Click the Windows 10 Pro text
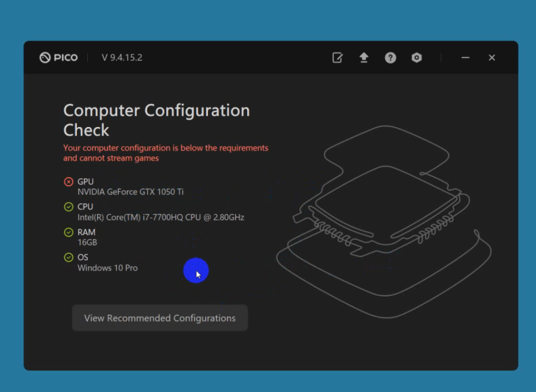The image size is (536, 392). point(107,268)
